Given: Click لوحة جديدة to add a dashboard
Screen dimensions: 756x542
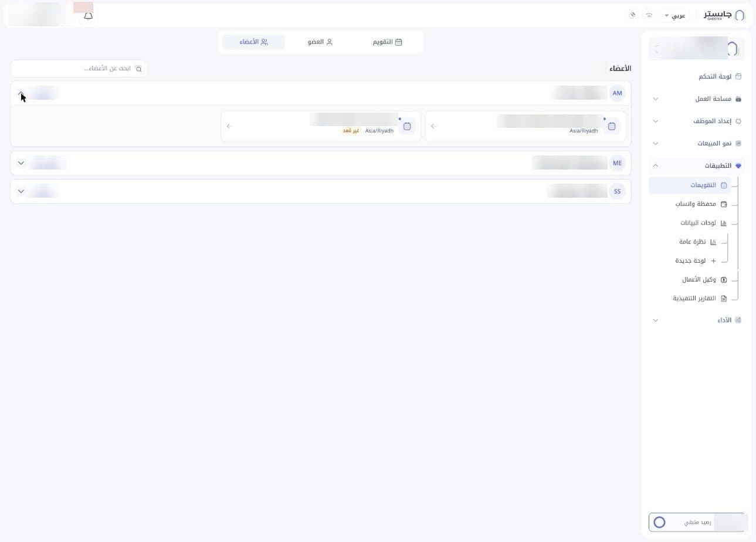Looking at the screenshot, I should point(696,260).
